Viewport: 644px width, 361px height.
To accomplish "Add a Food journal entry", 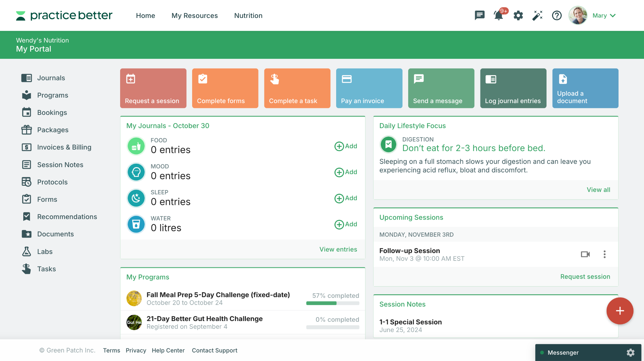I will pos(346,146).
